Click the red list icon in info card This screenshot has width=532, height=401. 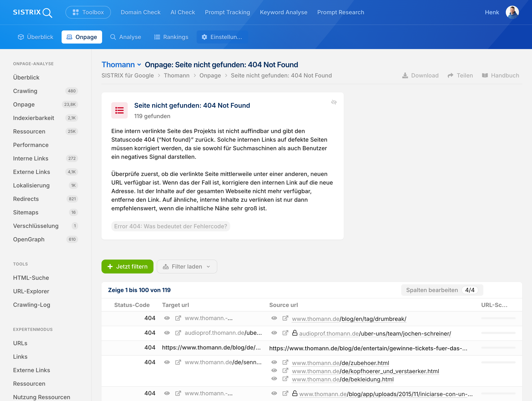click(x=119, y=110)
